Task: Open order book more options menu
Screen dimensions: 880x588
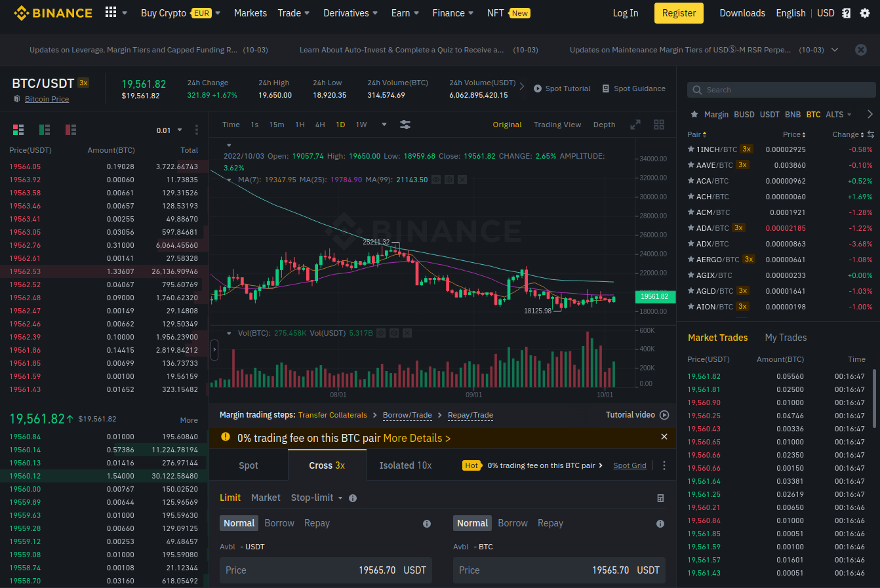Action: (x=197, y=130)
